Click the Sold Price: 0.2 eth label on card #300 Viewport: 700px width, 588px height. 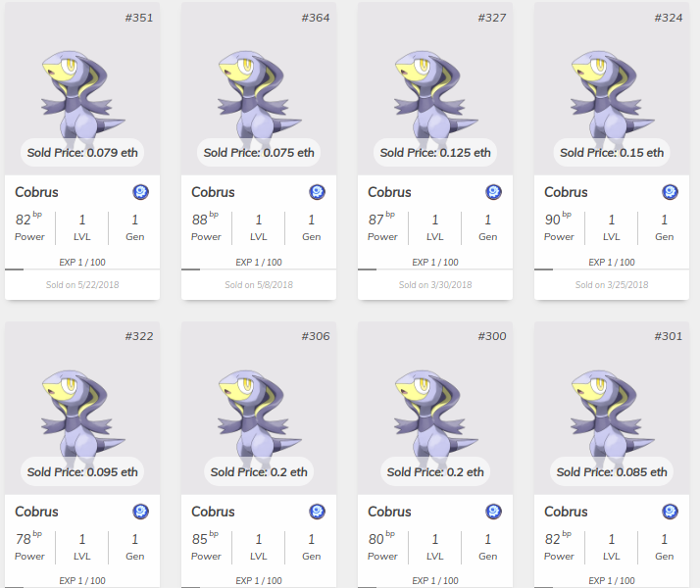(x=435, y=472)
